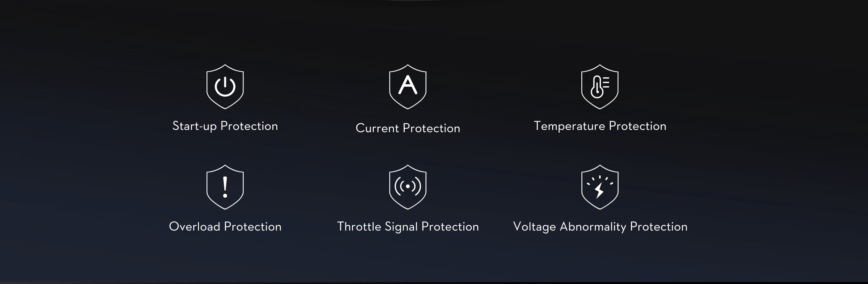Select the Current Protection shield icon
The image size is (868, 284).
408,87
